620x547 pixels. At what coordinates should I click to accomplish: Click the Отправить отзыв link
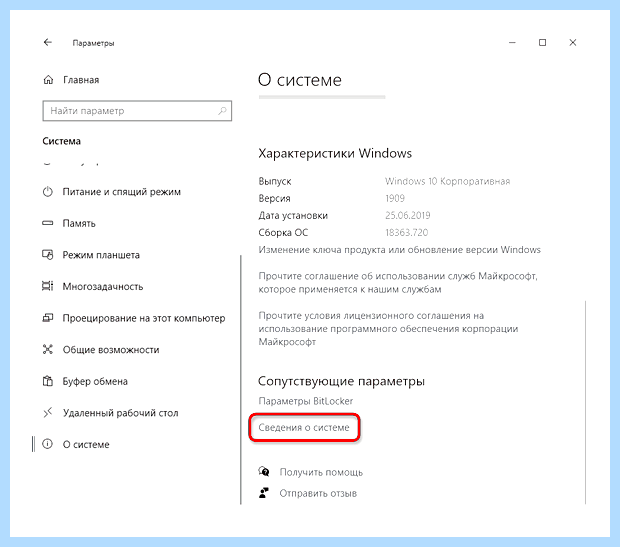[318, 493]
